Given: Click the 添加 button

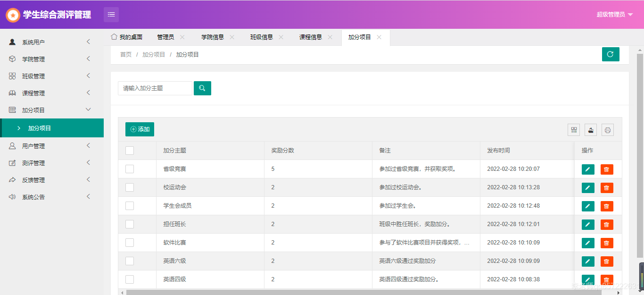Looking at the screenshot, I should [x=140, y=129].
